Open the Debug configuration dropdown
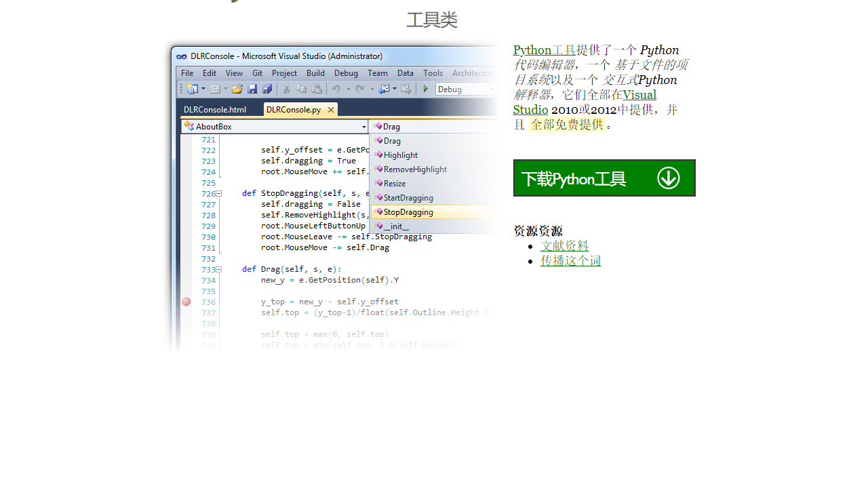The image size is (868, 488). [492, 89]
